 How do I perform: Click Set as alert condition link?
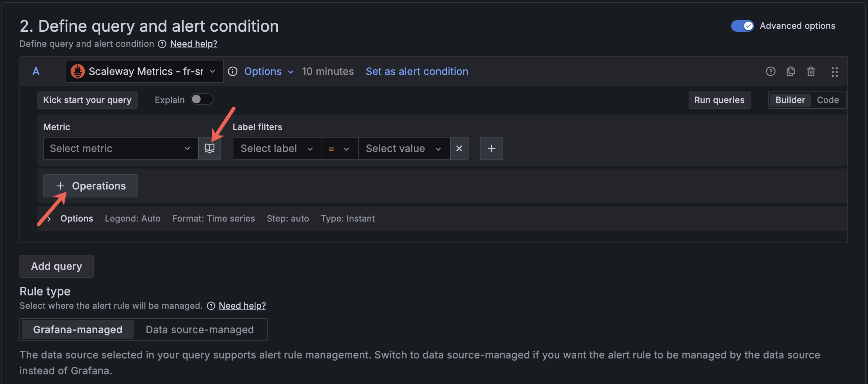(x=417, y=71)
